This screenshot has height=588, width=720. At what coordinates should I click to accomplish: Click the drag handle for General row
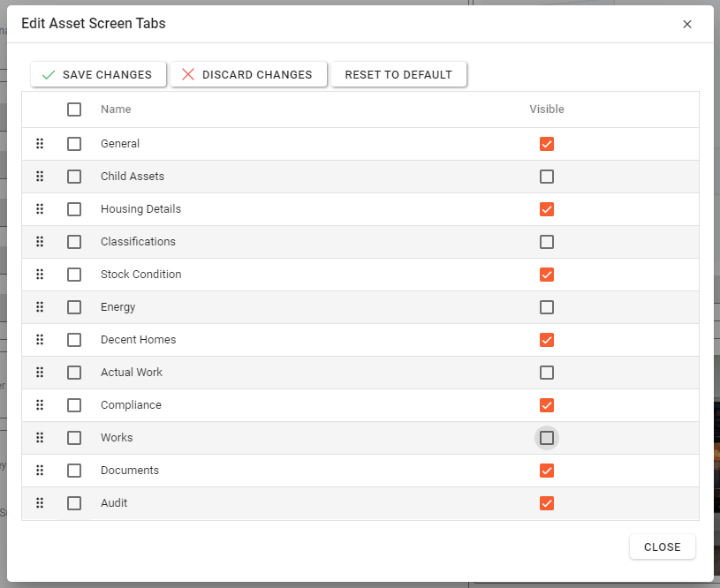coord(40,144)
